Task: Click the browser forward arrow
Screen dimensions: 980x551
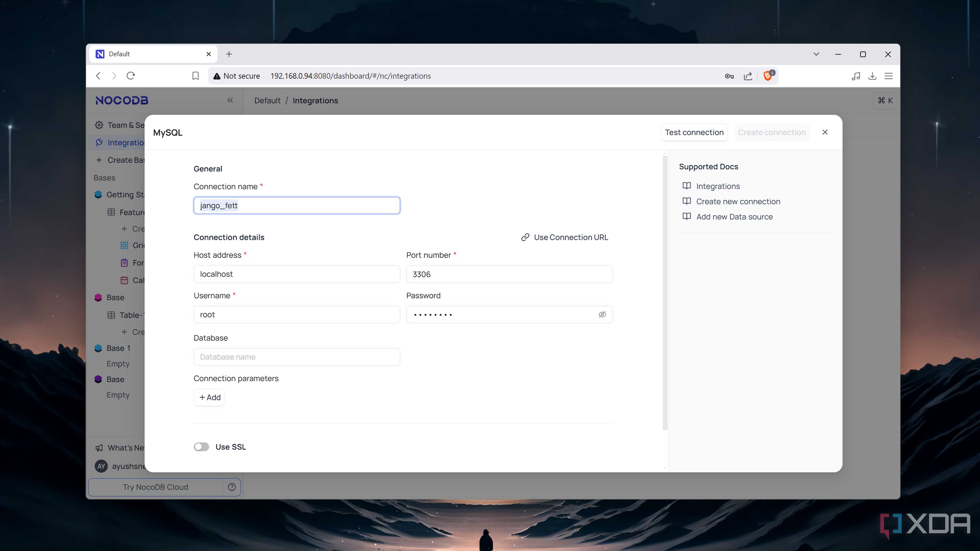Action: coord(114,76)
